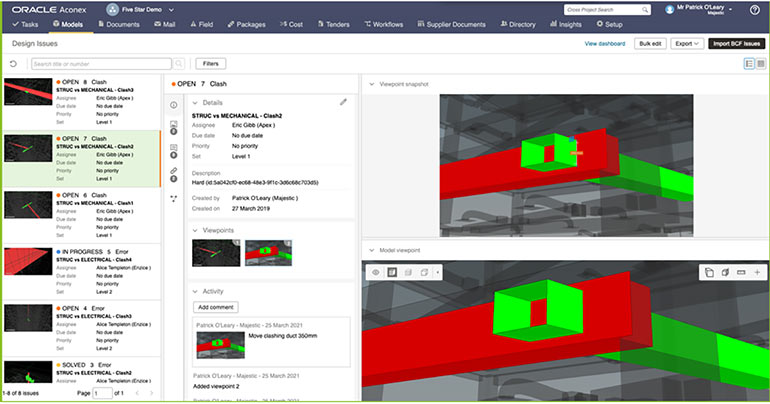Click the View dashboard link

tap(605, 44)
